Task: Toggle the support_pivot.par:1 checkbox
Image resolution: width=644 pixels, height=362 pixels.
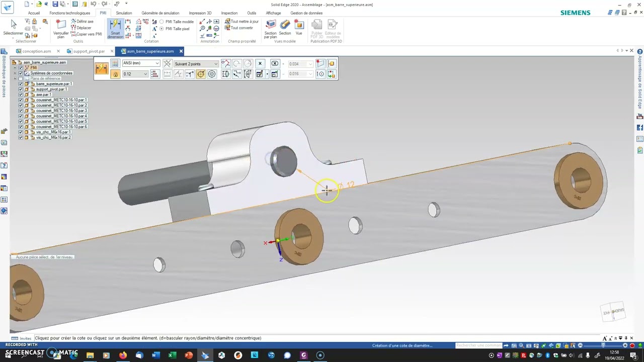Action: point(21,89)
